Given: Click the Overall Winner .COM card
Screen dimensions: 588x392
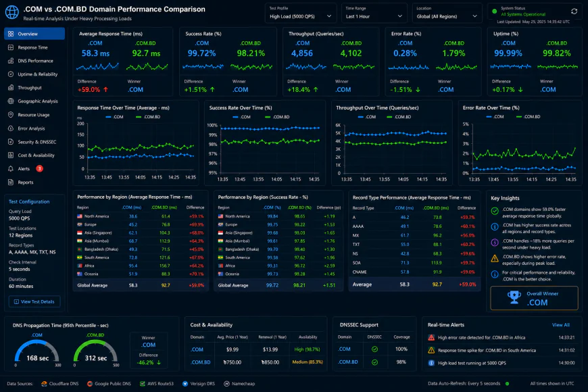Looking at the screenshot, I should coord(534,298).
